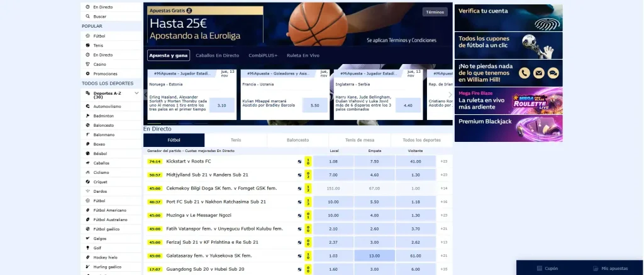The width and height of the screenshot is (644, 275).
Task: Click the En Directo clock icon at sidebar top
Action: [x=87, y=7]
